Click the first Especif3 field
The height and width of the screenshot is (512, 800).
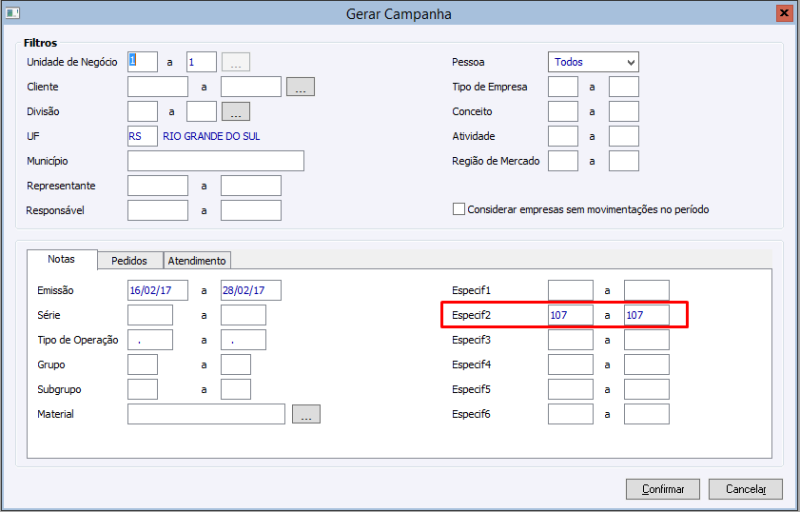[x=571, y=340]
